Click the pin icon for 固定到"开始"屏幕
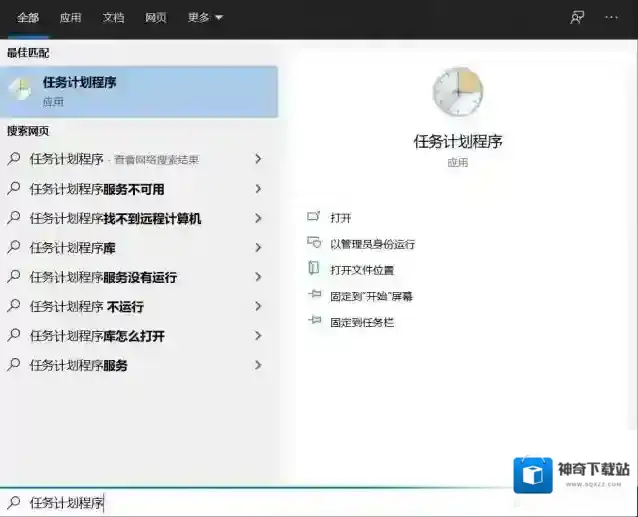The height and width of the screenshot is (517, 638). [x=314, y=296]
